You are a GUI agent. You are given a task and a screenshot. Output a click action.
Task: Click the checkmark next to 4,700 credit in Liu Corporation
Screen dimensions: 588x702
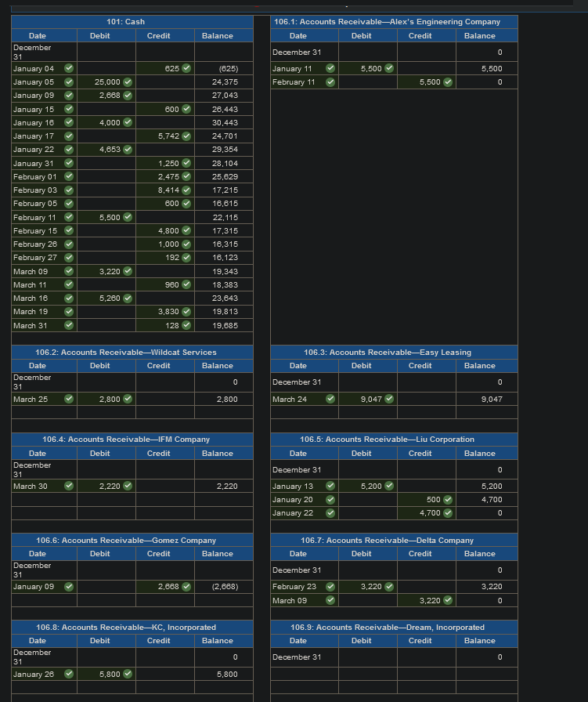448,513
